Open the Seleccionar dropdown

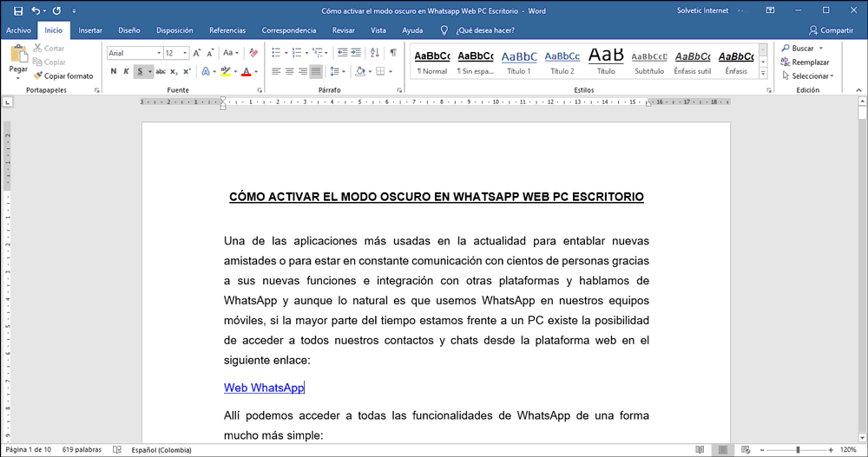coord(807,75)
